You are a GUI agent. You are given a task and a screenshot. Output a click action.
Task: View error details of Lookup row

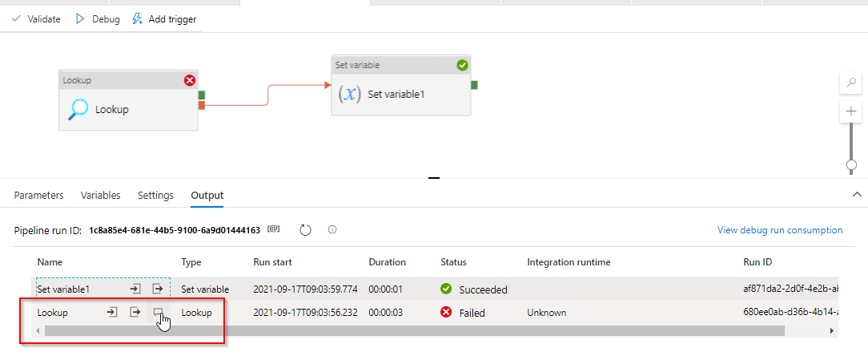click(158, 312)
